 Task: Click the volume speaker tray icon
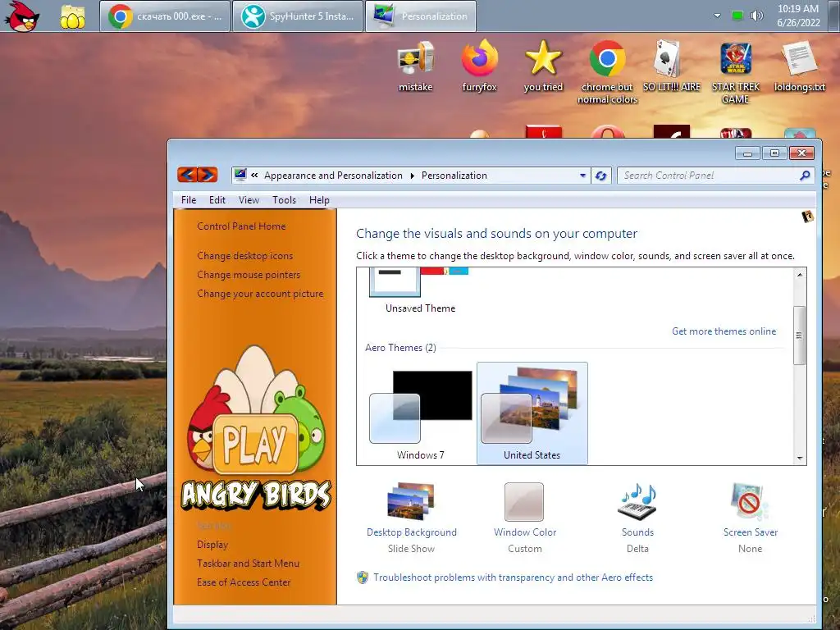(x=756, y=16)
